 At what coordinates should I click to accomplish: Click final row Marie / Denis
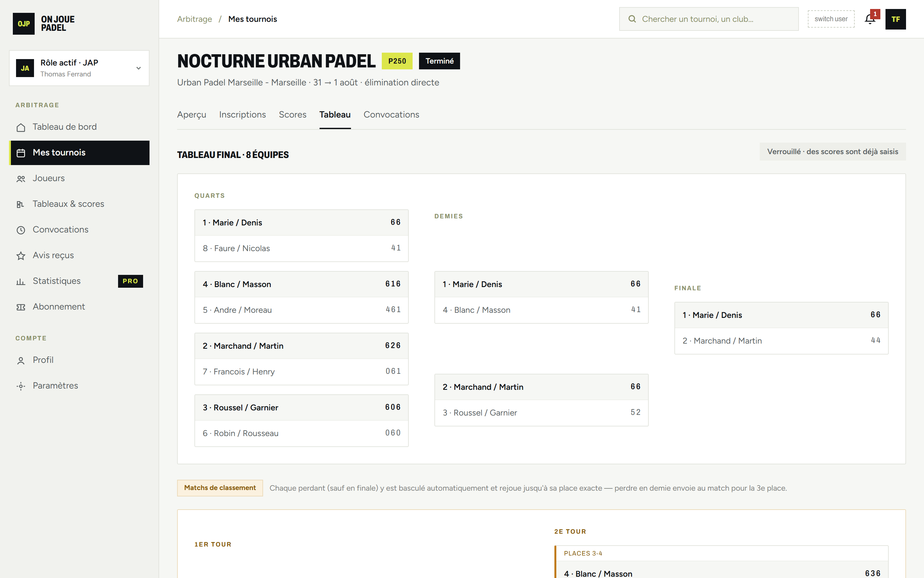(x=781, y=315)
